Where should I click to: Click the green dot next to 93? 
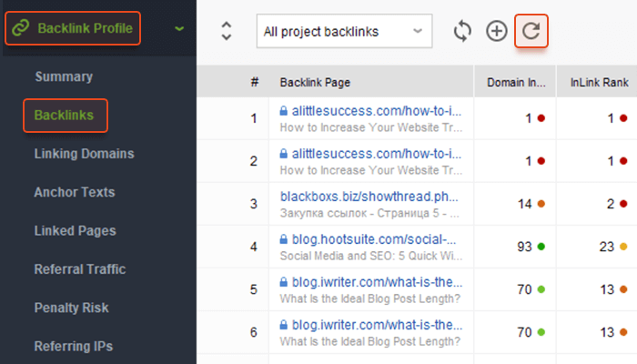click(x=541, y=247)
